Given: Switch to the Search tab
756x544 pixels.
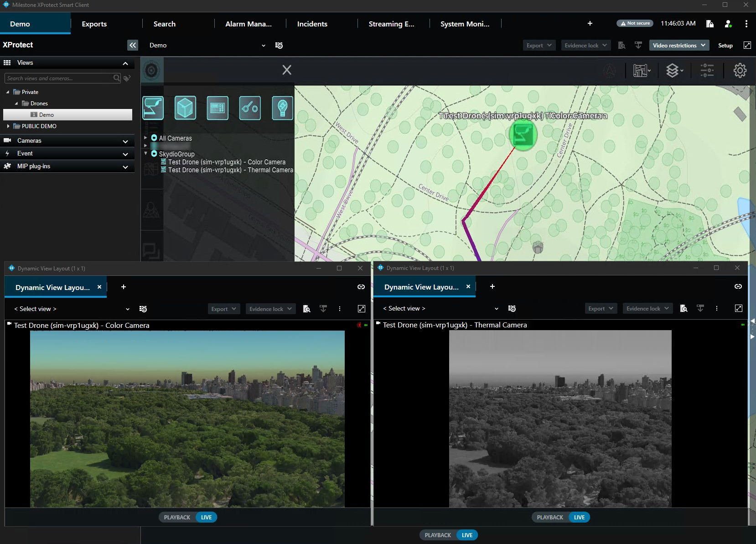Looking at the screenshot, I should pos(165,24).
